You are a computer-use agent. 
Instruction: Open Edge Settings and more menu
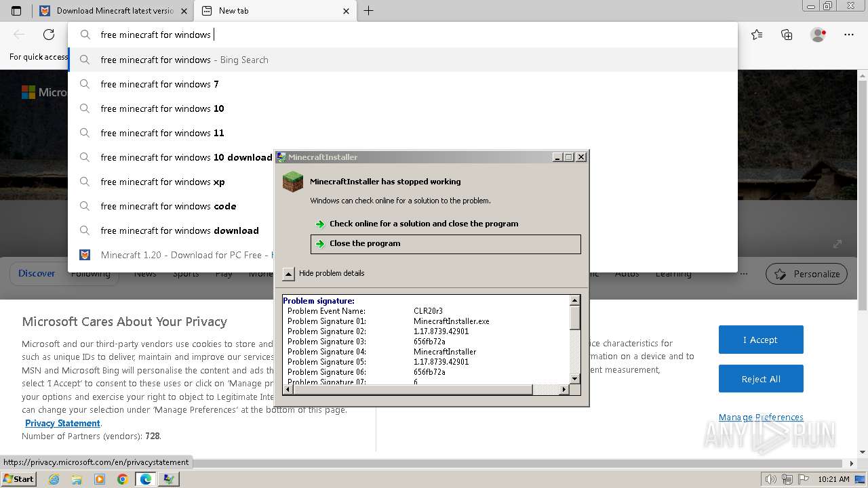pyautogui.click(x=849, y=35)
